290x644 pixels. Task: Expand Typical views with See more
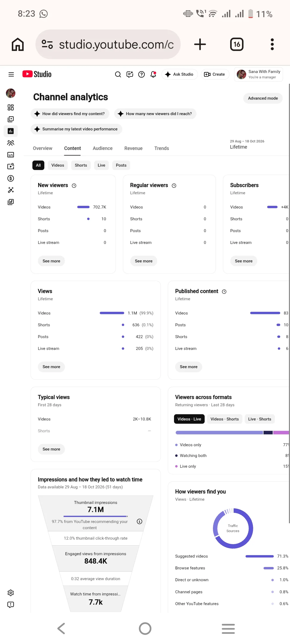click(x=51, y=449)
